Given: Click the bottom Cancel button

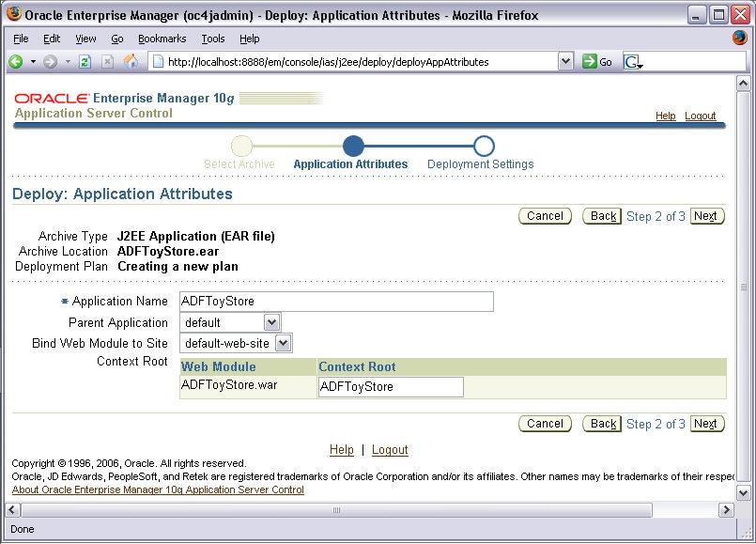Looking at the screenshot, I should point(545,424).
